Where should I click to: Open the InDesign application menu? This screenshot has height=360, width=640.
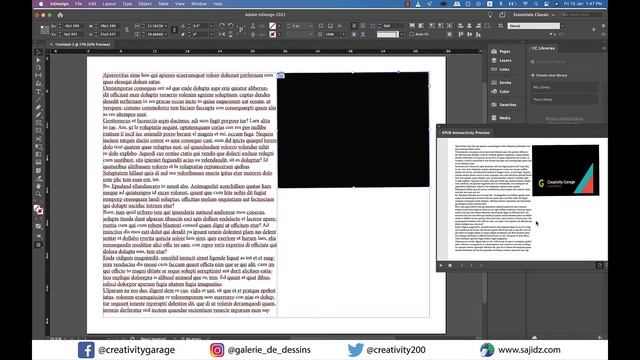[x=59, y=4]
